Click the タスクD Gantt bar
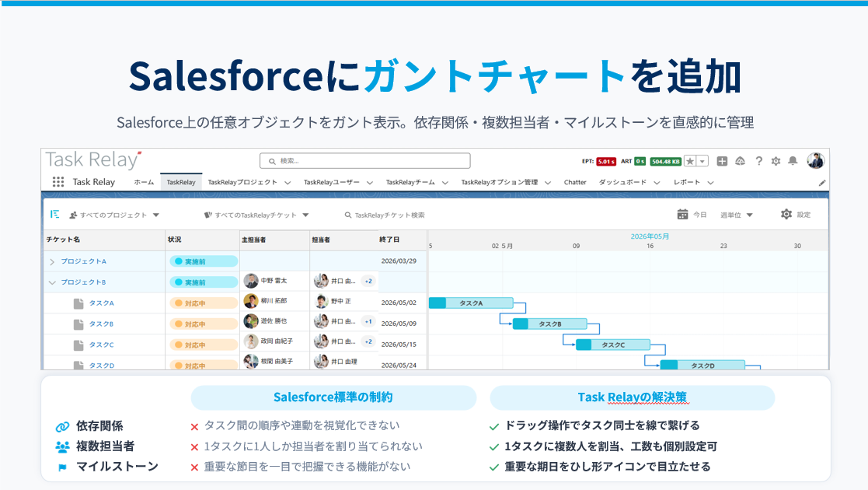The width and height of the screenshot is (868, 490). [702, 366]
